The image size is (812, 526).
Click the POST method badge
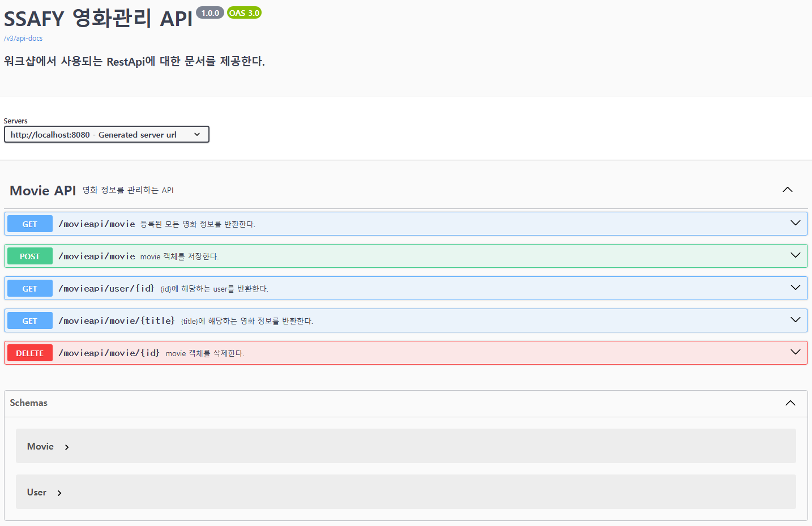[30, 256]
